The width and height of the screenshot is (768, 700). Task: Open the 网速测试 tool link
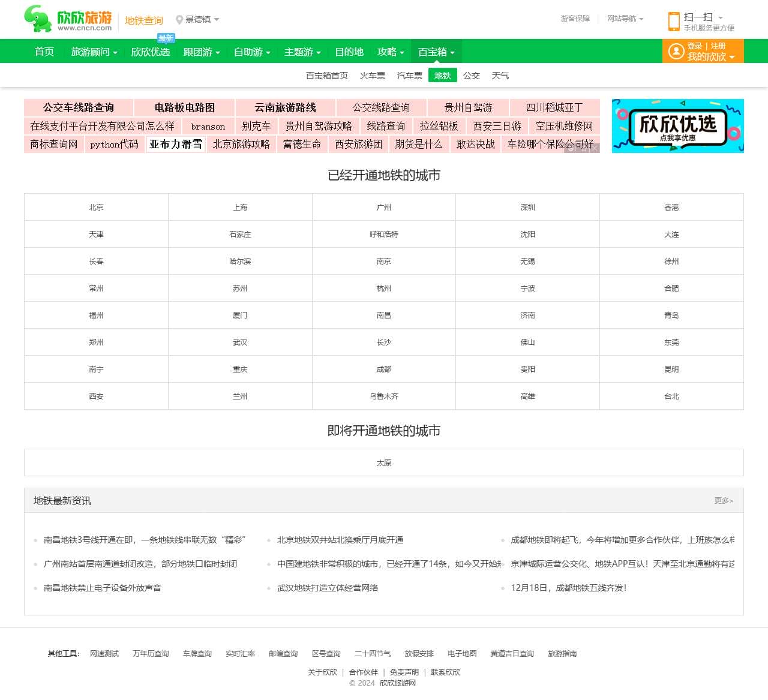point(104,654)
